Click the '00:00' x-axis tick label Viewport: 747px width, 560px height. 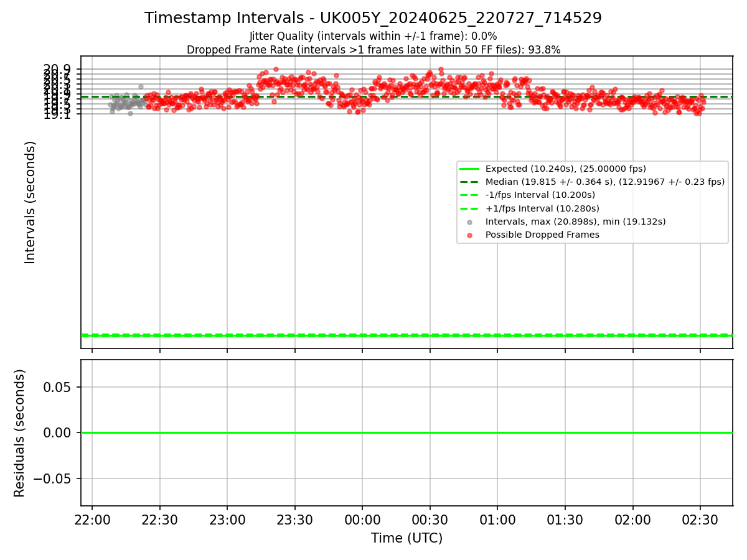(x=362, y=520)
